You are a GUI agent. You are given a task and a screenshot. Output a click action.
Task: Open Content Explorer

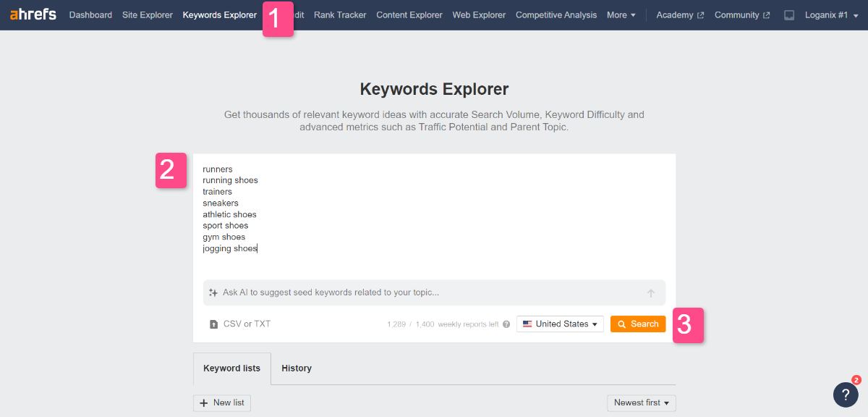409,15
